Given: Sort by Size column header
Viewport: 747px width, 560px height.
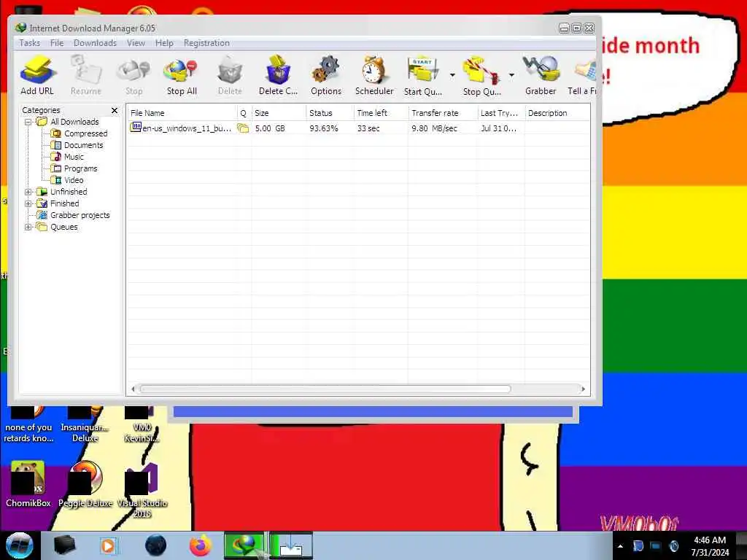Looking at the screenshot, I should pos(279,113).
